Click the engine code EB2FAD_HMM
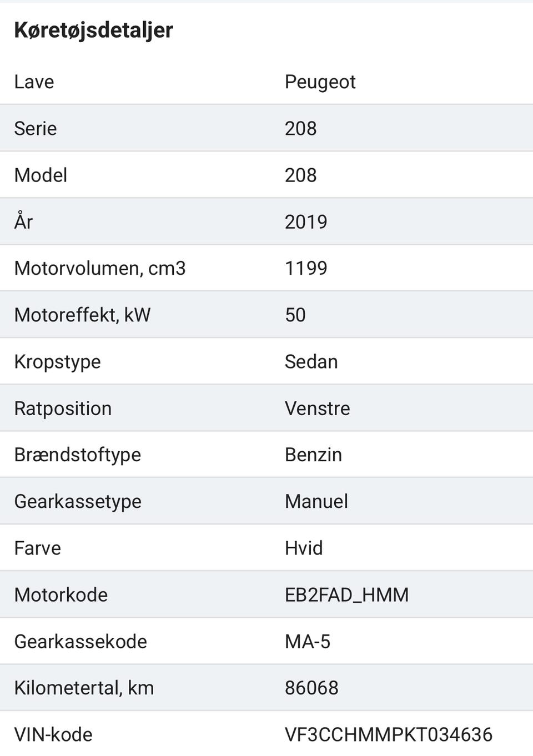 [x=346, y=595]
